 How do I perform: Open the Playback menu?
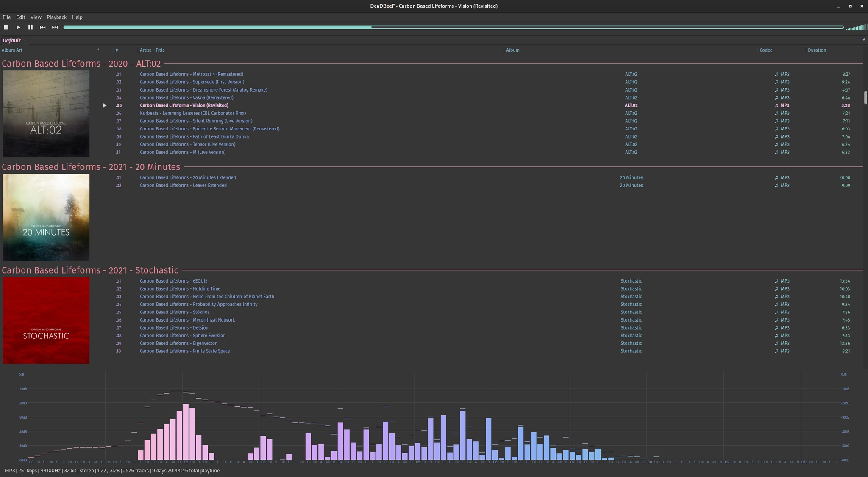[56, 17]
